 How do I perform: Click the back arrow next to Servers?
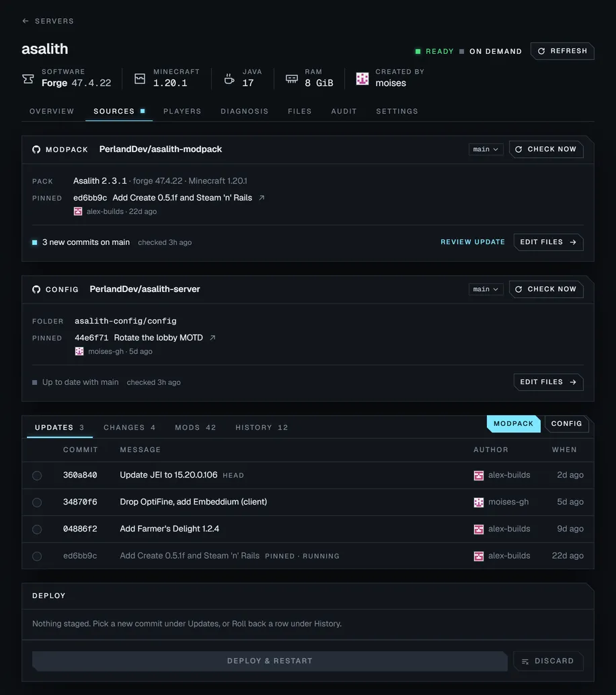26,21
